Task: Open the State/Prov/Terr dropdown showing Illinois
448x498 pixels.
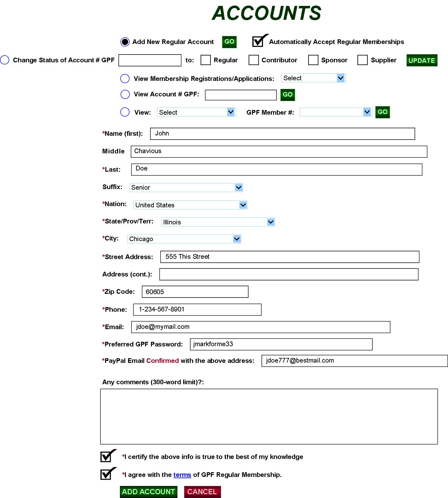Action: tap(218, 222)
